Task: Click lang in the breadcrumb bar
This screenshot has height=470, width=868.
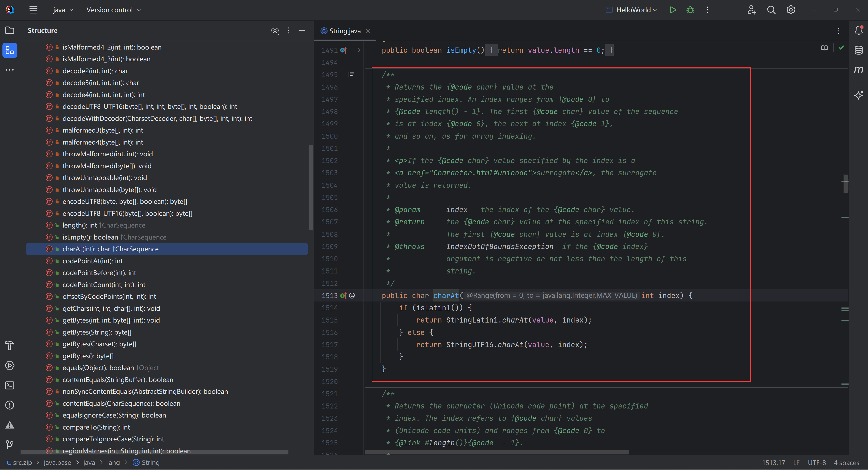Action: click(113, 463)
